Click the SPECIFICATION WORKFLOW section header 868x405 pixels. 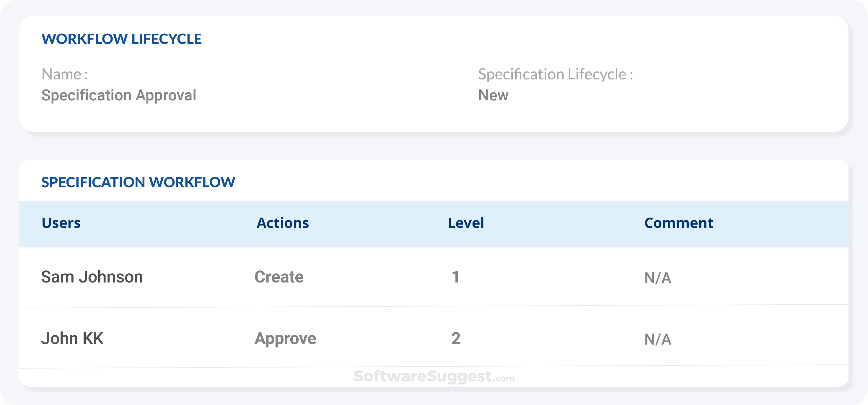(138, 182)
